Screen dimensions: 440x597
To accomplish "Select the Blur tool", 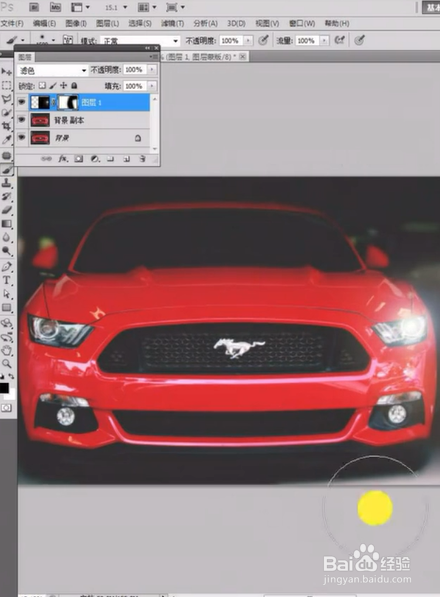I will pyautogui.click(x=6, y=237).
